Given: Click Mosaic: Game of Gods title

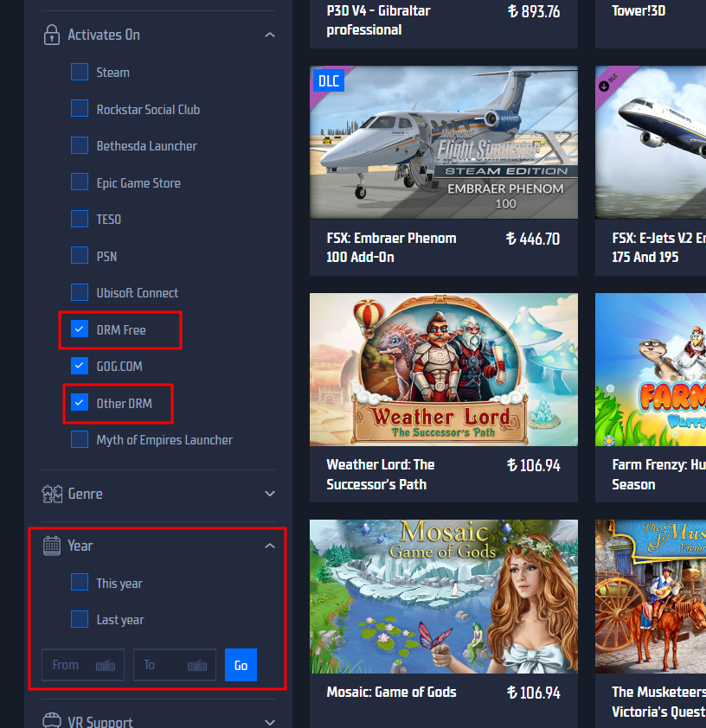Looking at the screenshot, I should 391,692.
